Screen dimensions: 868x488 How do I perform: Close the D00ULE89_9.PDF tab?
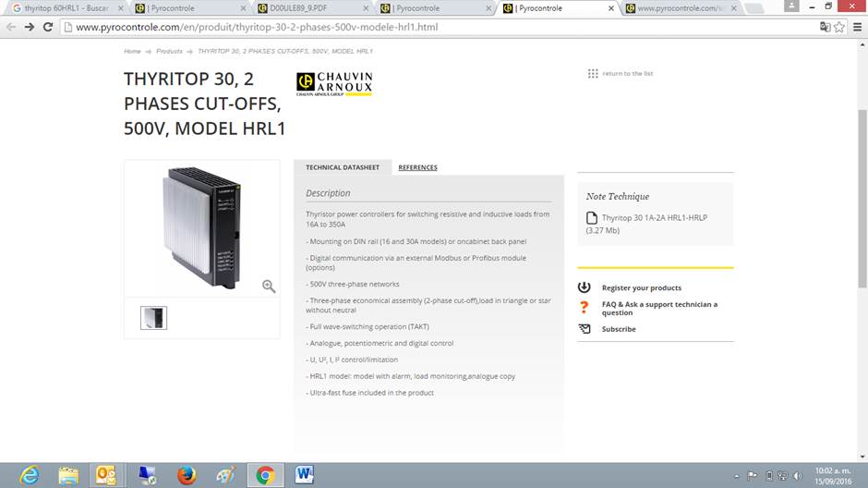point(366,8)
